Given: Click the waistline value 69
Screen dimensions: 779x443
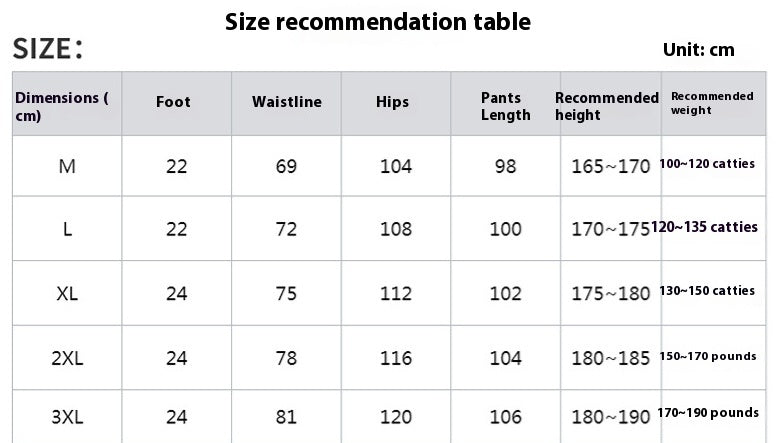Looking at the screenshot, I should [287, 167].
